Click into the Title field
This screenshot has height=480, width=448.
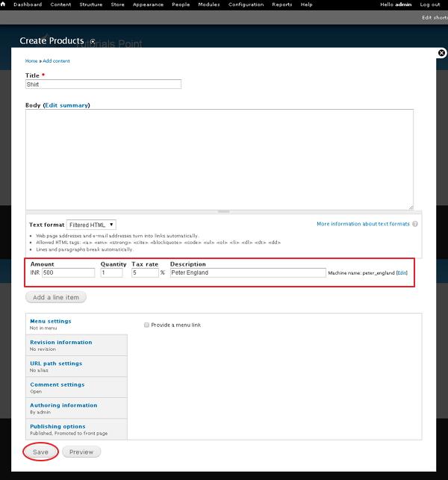(103, 84)
